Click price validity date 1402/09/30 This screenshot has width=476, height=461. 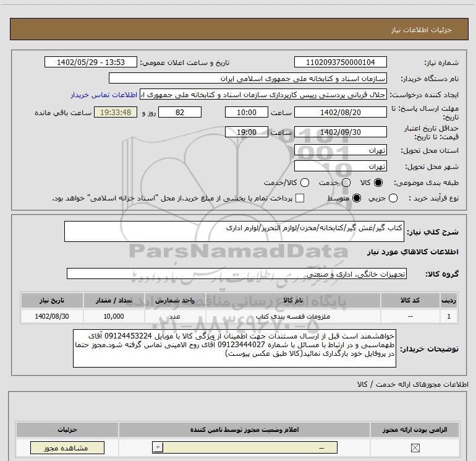click(x=340, y=132)
